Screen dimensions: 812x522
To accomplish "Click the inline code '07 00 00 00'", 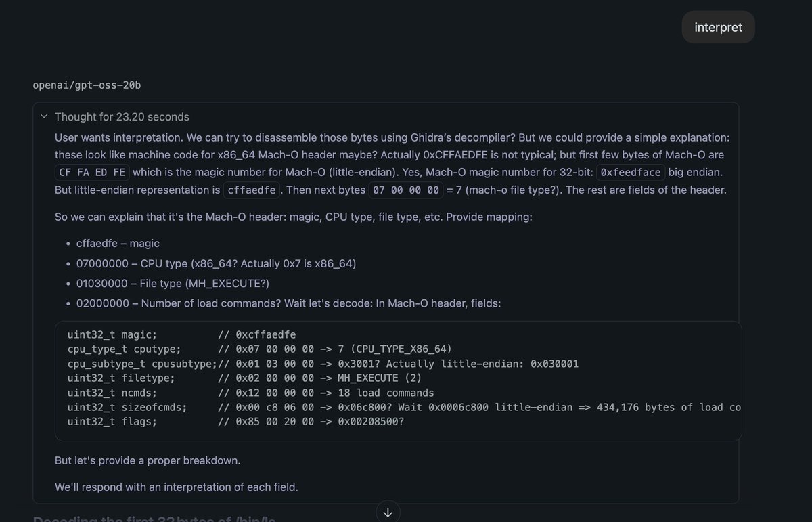I will pos(406,190).
